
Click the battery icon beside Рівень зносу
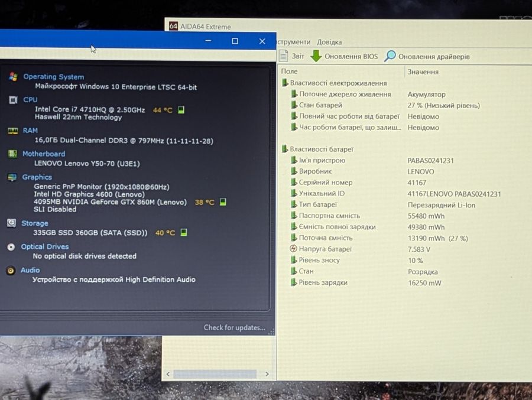(x=294, y=260)
